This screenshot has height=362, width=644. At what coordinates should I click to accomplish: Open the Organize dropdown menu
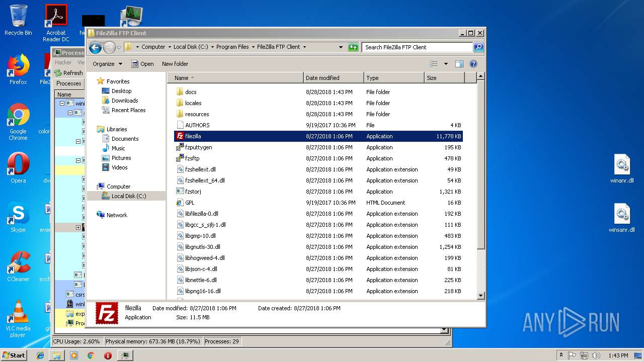[x=107, y=64]
